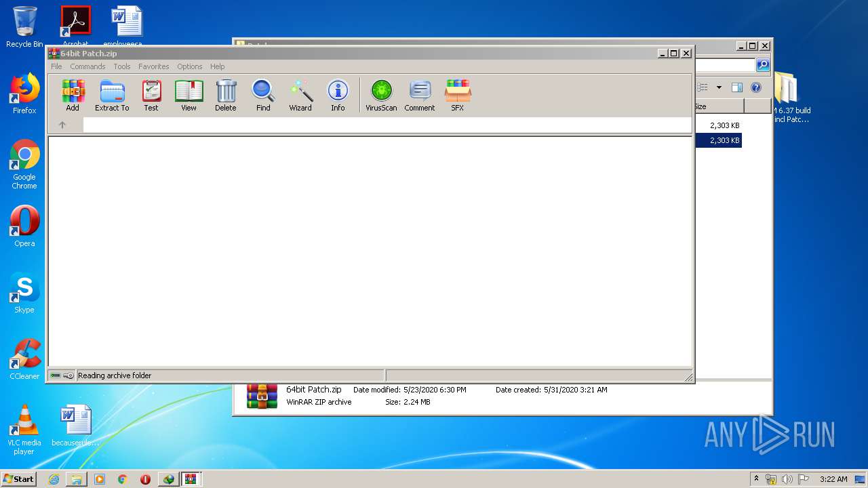Select the unhighlighted 2,303 KB file row
Viewport: 868px width, 488px height.
click(718, 125)
